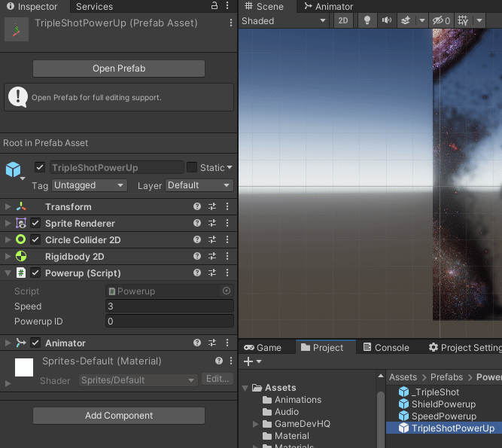
Task: Open the Inspector tab's kebab menu
Action: tap(227, 5)
